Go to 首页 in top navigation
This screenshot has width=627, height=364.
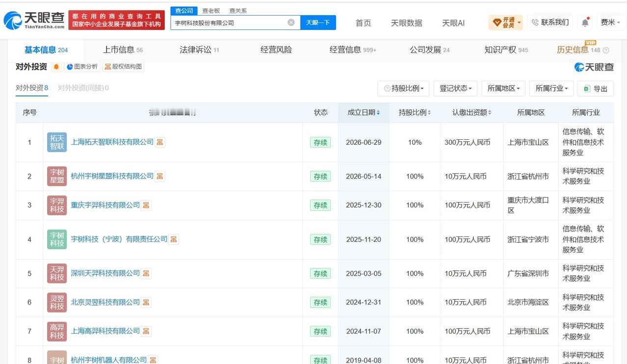point(363,23)
